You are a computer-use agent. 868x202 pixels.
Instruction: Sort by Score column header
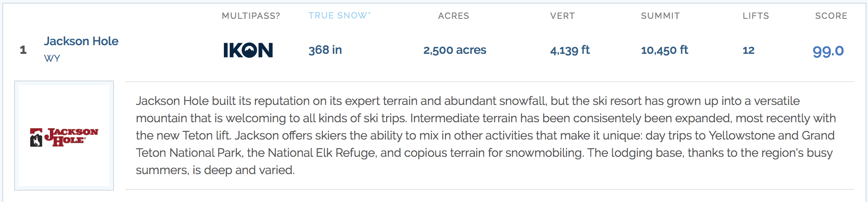click(x=831, y=16)
